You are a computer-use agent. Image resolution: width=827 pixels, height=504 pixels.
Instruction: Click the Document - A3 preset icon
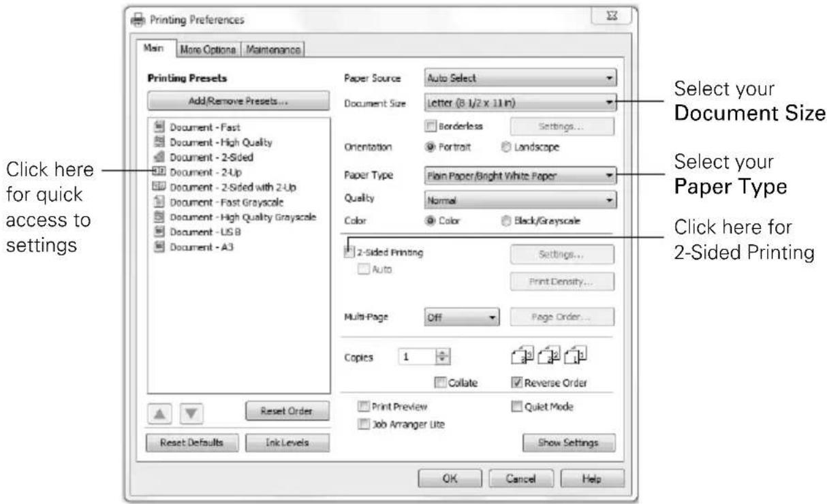[161, 246]
